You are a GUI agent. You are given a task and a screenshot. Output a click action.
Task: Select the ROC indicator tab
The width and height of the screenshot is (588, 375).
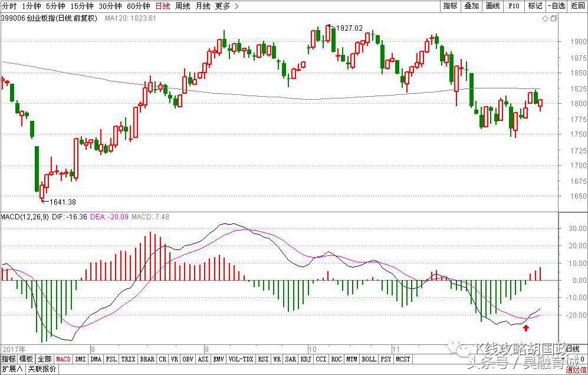pos(336,359)
